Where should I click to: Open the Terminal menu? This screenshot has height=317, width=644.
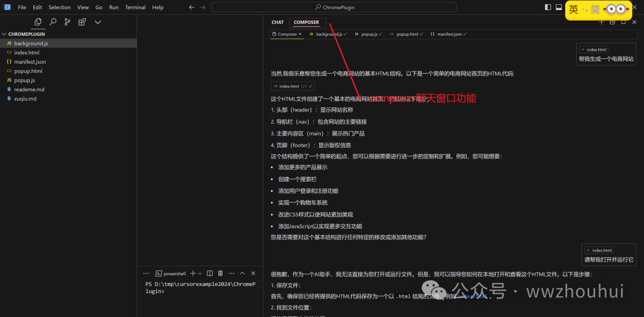[135, 7]
